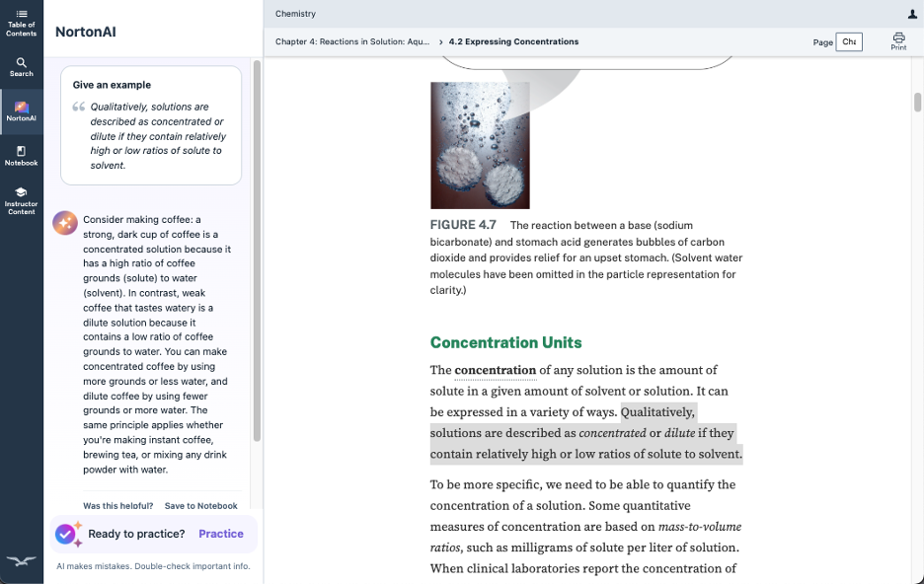Open Instructor Content from the sidebar
The width and height of the screenshot is (924, 584).
(21, 201)
